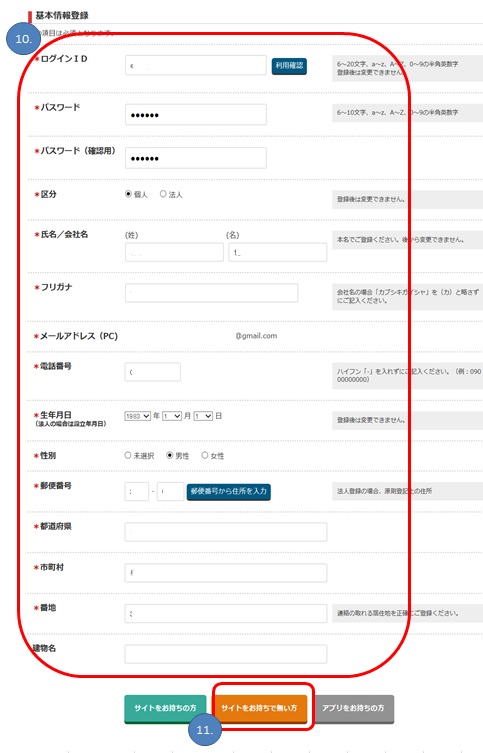Open the birth day dropdown
The image size is (483, 753).
tap(203, 416)
